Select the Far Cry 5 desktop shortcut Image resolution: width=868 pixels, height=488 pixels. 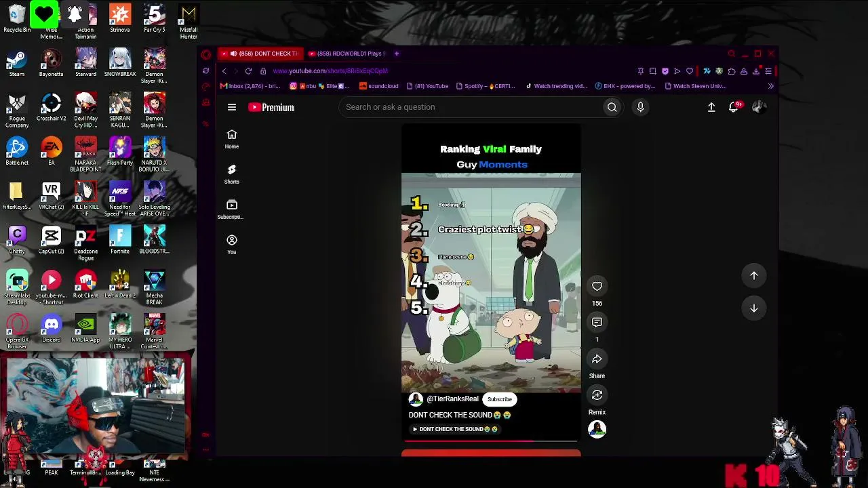point(155,19)
